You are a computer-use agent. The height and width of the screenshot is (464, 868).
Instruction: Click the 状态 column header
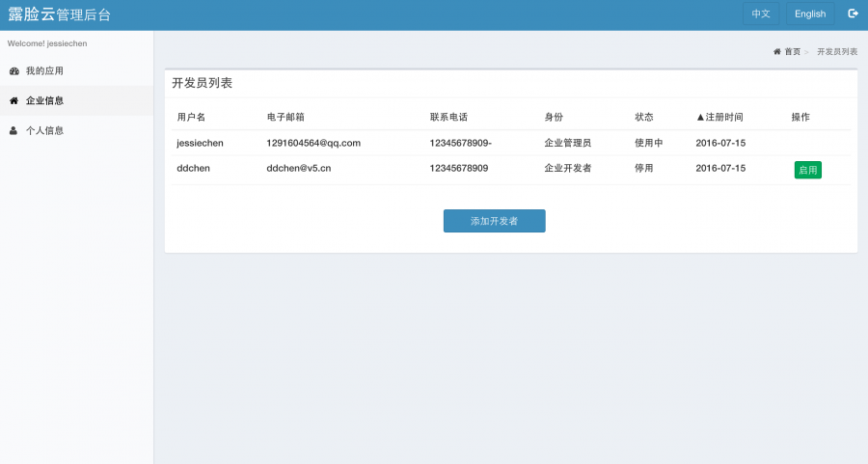(644, 117)
